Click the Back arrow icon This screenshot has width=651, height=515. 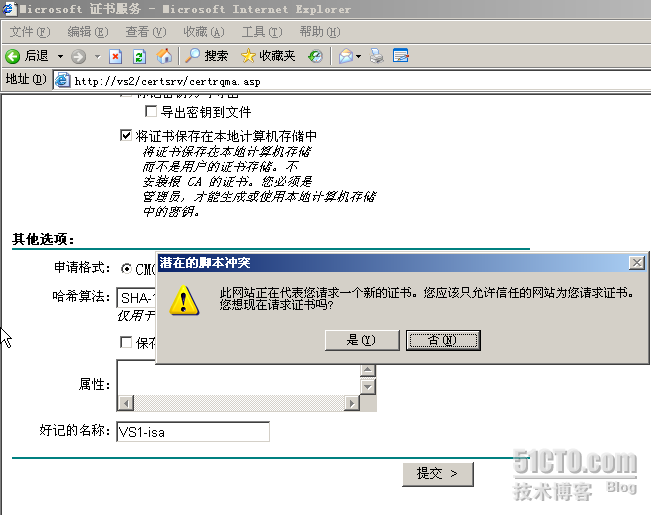pyautogui.click(x=12, y=56)
